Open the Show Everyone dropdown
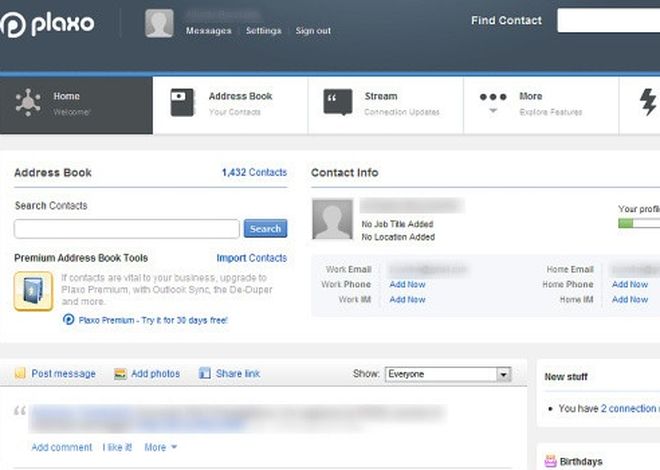 [448, 374]
